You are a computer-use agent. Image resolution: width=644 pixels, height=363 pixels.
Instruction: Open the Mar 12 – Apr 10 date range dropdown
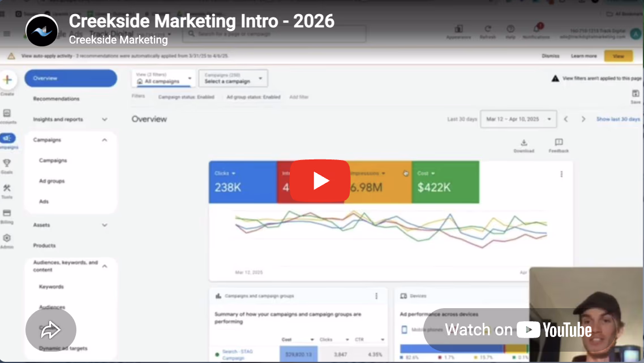(x=518, y=119)
